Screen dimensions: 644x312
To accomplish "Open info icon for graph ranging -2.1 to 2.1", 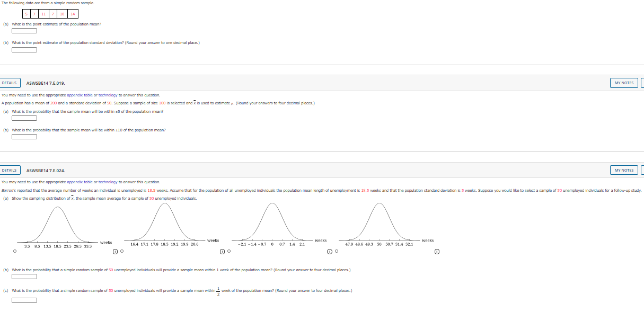I will 330,251.
